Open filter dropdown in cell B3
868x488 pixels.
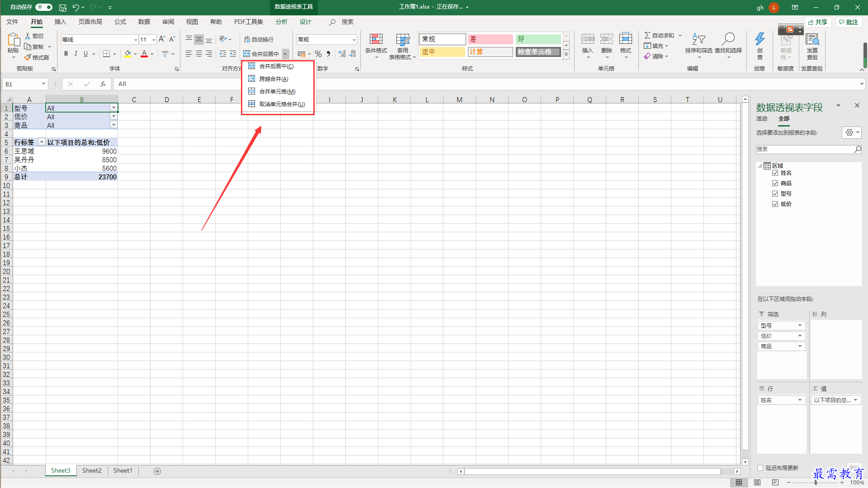[x=113, y=125]
